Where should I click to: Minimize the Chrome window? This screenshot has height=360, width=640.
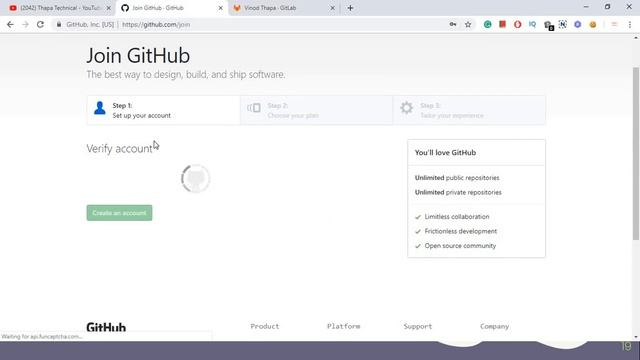click(x=586, y=7)
